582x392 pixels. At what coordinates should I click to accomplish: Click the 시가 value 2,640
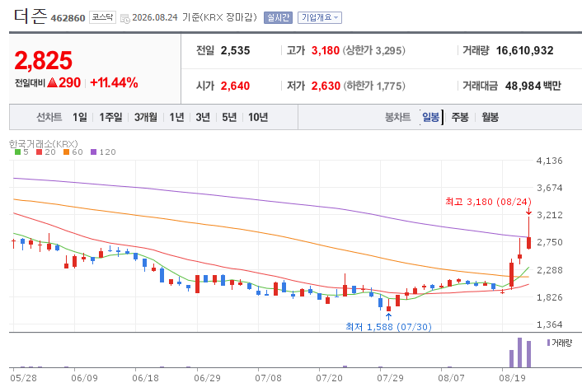pos(235,86)
